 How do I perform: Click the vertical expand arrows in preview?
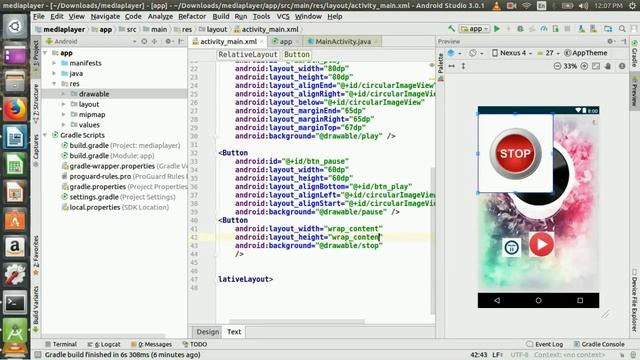463,66
